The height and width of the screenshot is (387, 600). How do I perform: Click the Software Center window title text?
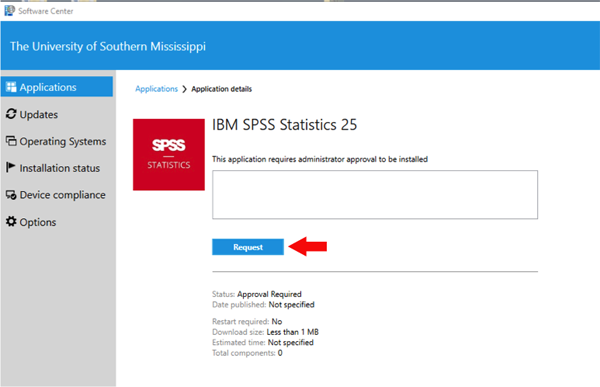click(46, 11)
